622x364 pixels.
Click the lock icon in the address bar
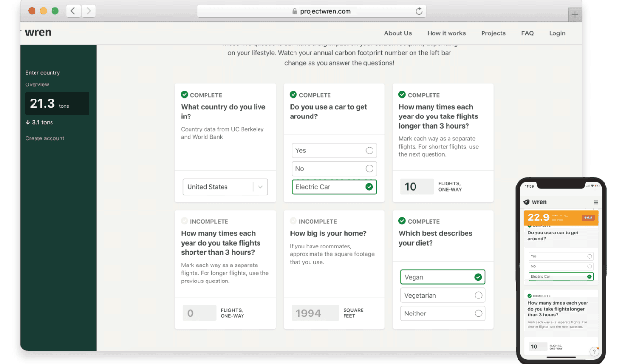294,11
